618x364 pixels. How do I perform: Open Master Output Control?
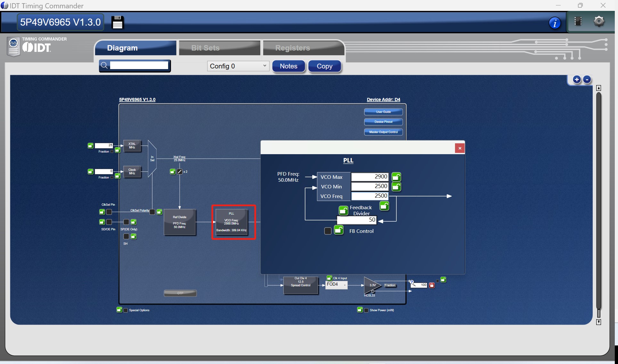click(383, 132)
